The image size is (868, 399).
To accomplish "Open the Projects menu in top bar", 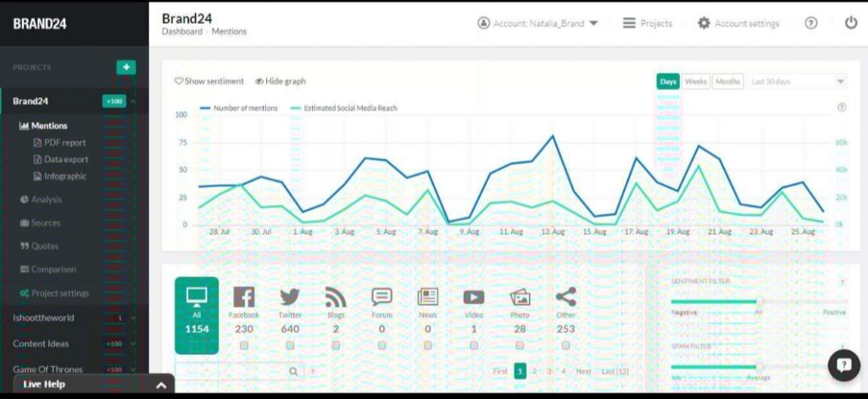I will (647, 24).
